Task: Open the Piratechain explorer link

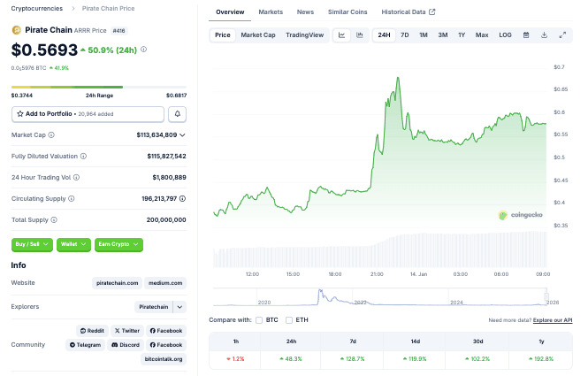Action: 153,307
